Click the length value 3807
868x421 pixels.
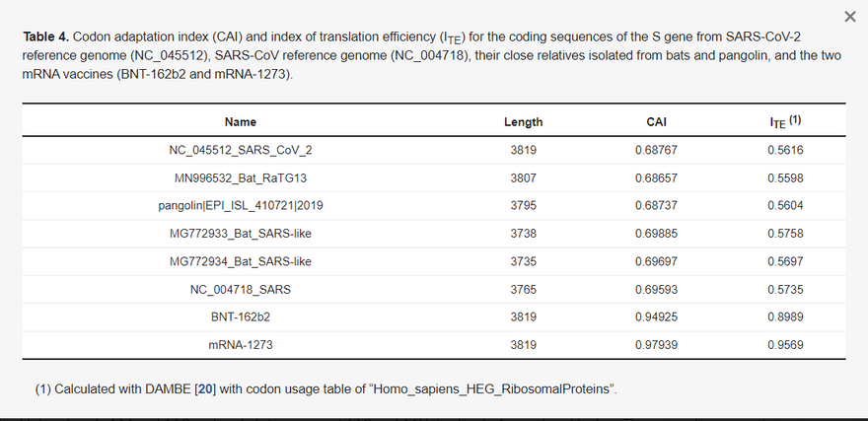523,178
